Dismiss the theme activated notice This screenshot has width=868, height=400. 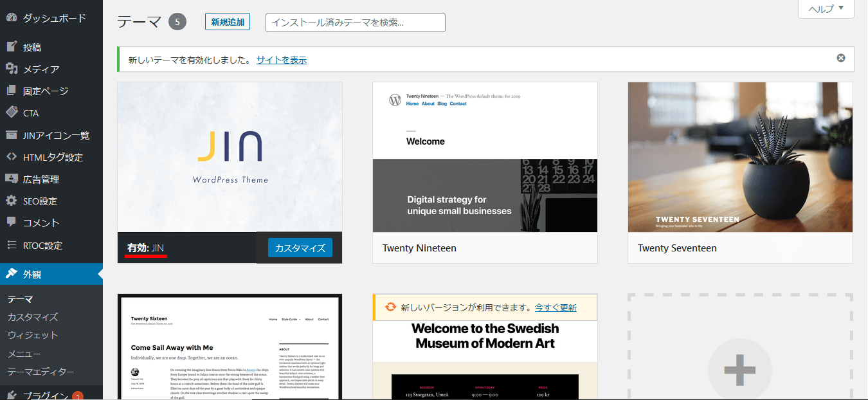(x=841, y=58)
